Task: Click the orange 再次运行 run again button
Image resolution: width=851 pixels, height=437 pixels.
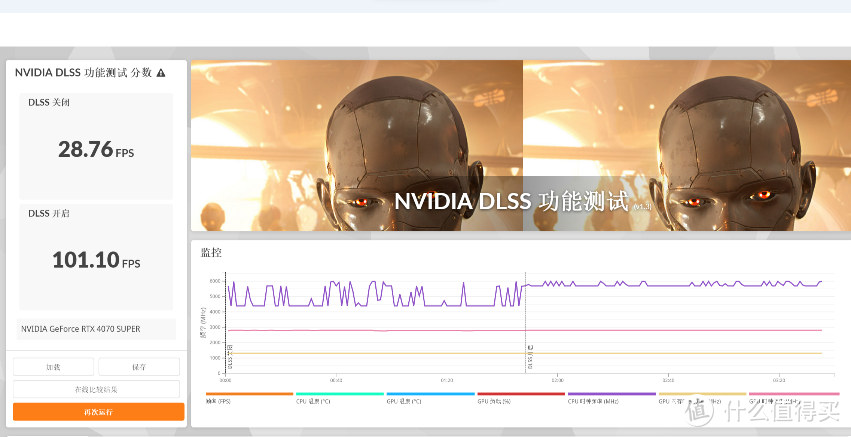Action: pyautogui.click(x=98, y=412)
